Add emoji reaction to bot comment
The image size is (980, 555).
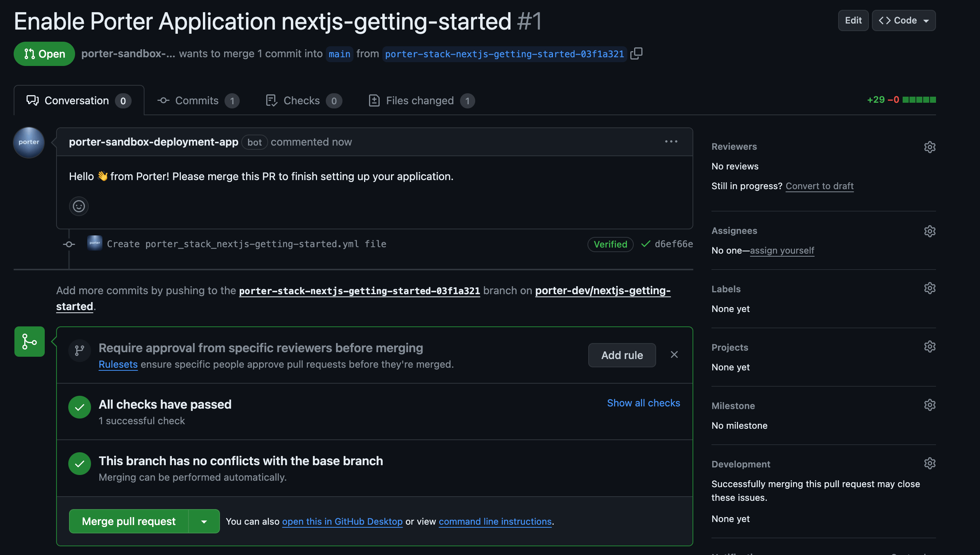pos(79,206)
